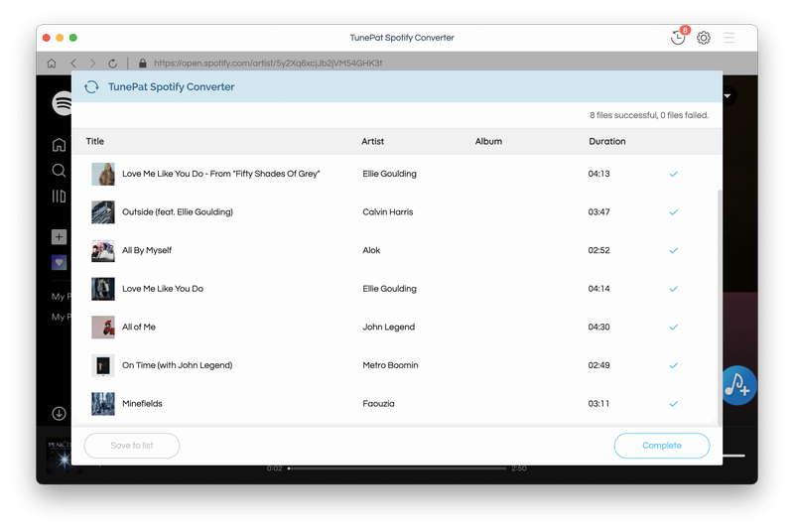Click duration '02:52'
Viewport: 794px width, 532px height.
[598, 250]
